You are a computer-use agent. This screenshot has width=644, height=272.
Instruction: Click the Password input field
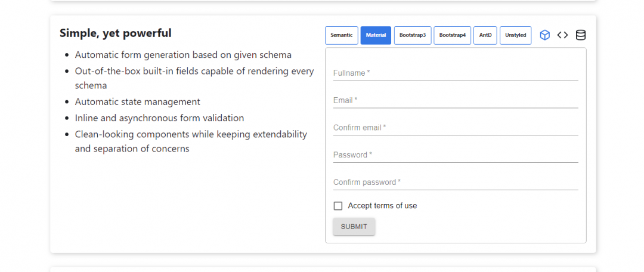pyautogui.click(x=456, y=155)
